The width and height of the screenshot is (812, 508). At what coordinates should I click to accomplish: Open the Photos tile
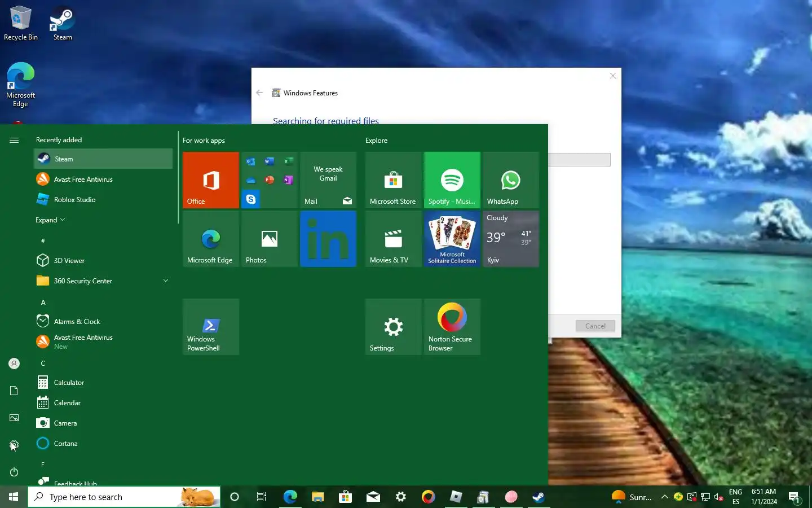270,239
